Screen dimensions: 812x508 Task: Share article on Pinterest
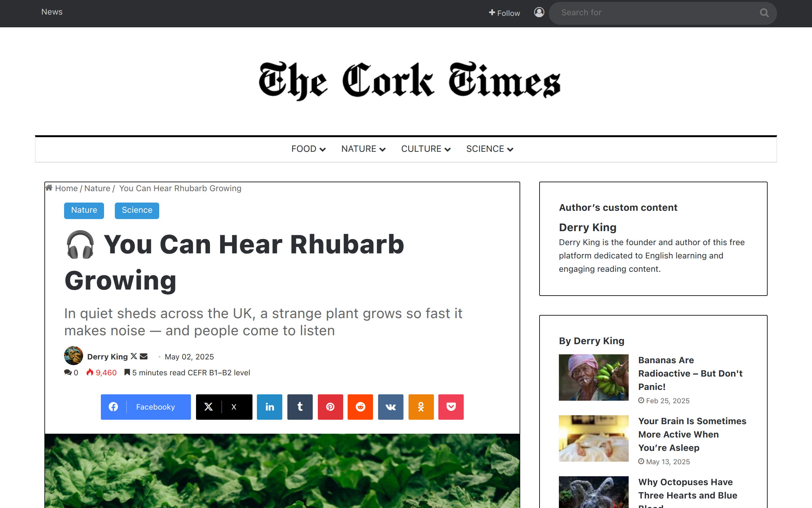click(x=330, y=407)
